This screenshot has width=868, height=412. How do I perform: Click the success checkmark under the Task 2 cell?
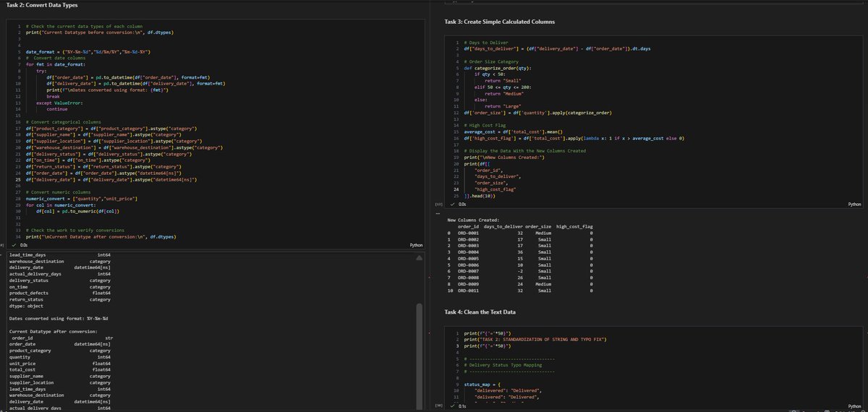[x=13, y=245]
